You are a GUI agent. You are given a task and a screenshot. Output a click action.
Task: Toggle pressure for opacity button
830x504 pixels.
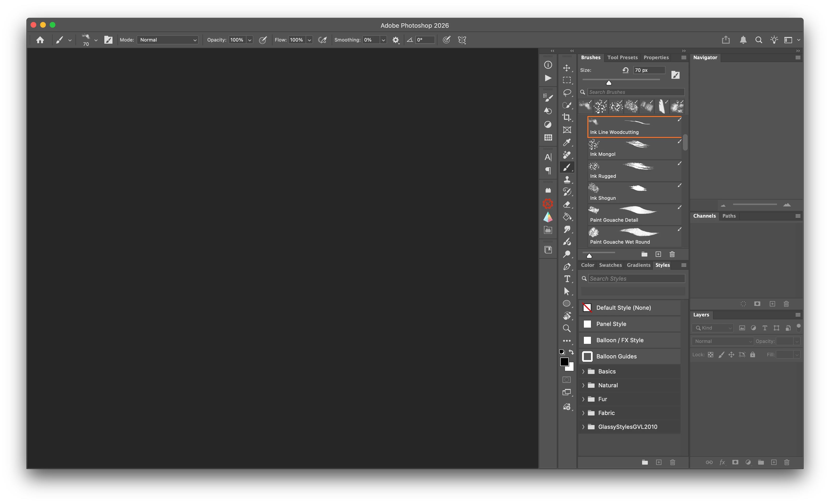pos(263,40)
